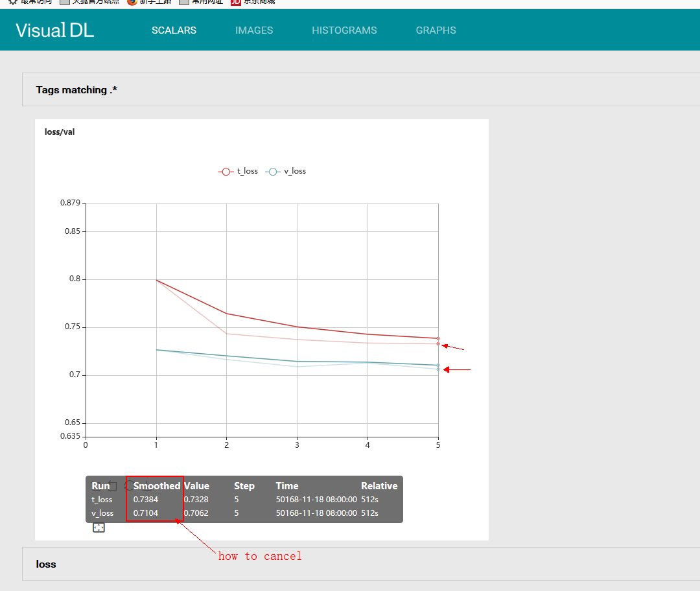700x591 pixels.
Task: Click the dark red smoothed t_loss endpoint
Action: [438, 338]
